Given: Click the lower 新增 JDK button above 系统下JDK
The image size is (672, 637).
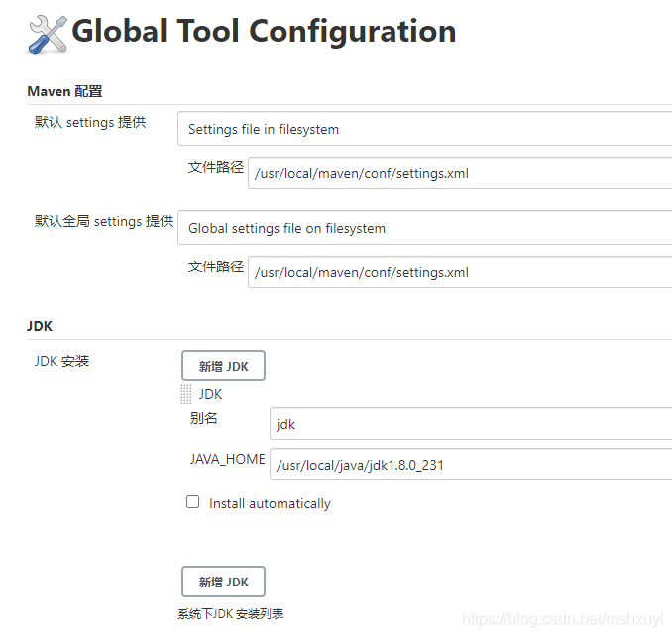Looking at the screenshot, I should pyautogui.click(x=223, y=582).
